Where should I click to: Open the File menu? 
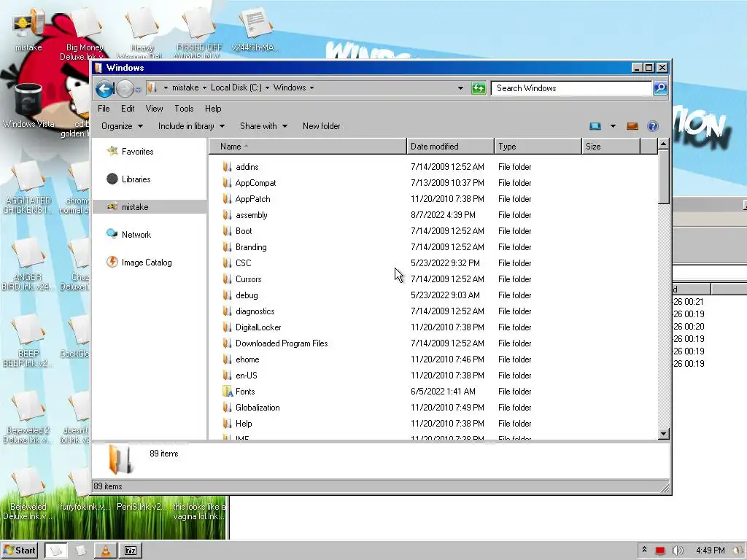tap(104, 109)
